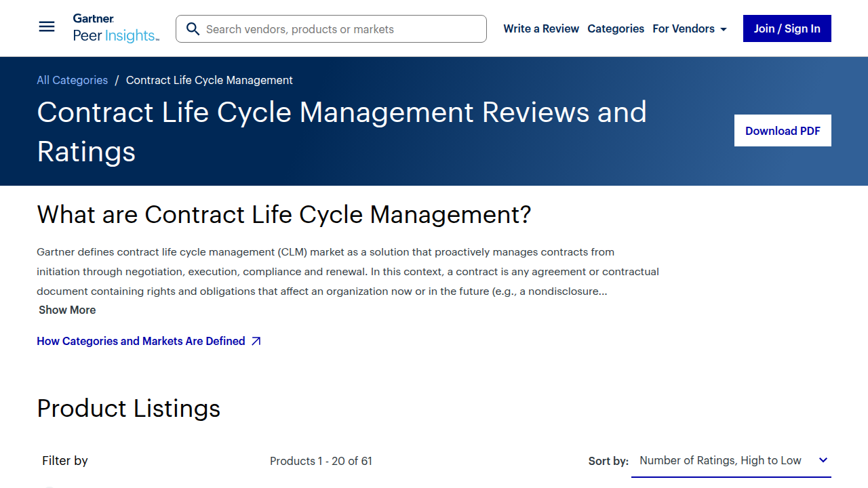
Task: Click the Filter by label
Action: (65, 461)
